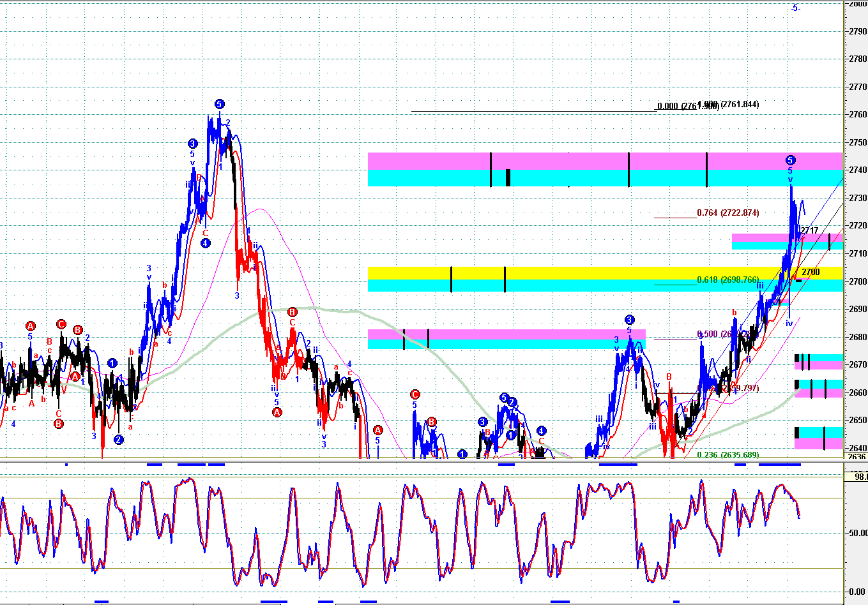Click the 2780 price axis label
The width and height of the screenshot is (868, 605).
857,59
